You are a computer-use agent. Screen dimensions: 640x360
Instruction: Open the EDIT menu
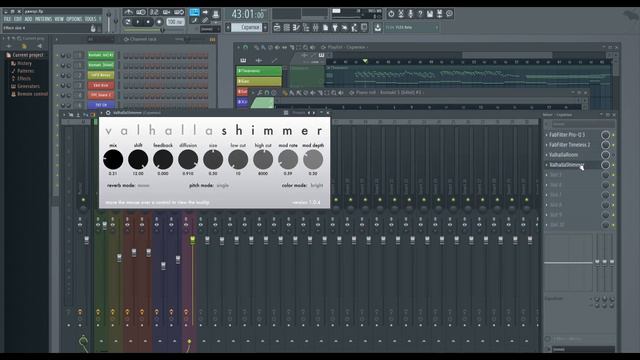click(x=18, y=19)
